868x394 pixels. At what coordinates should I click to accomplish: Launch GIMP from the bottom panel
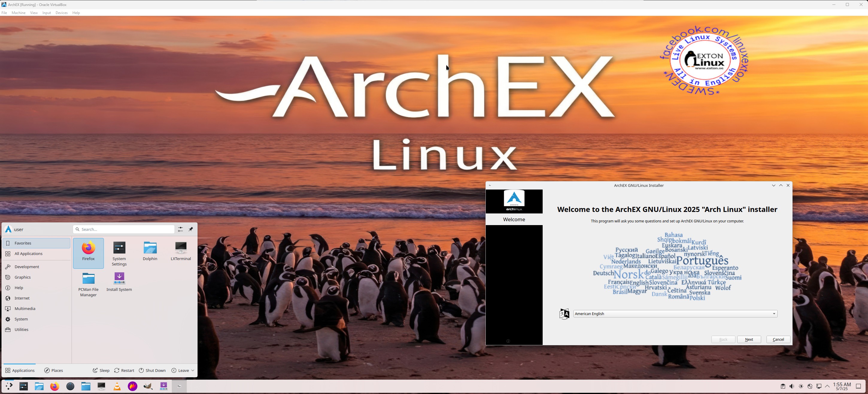148,386
